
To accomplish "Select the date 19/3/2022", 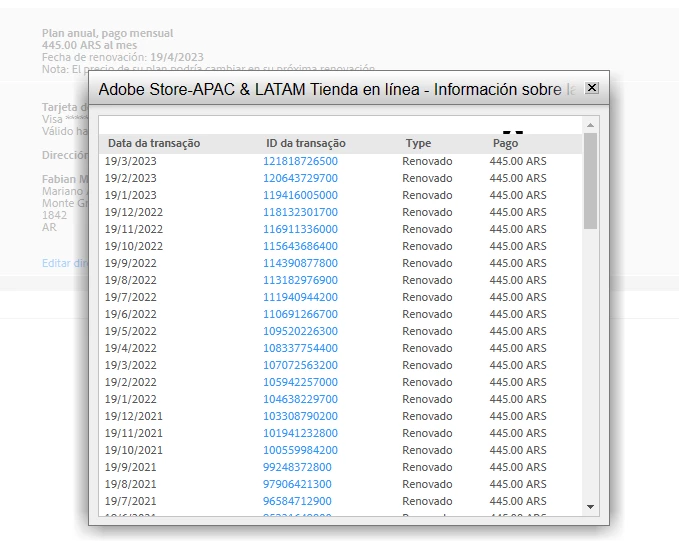I will [130, 365].
